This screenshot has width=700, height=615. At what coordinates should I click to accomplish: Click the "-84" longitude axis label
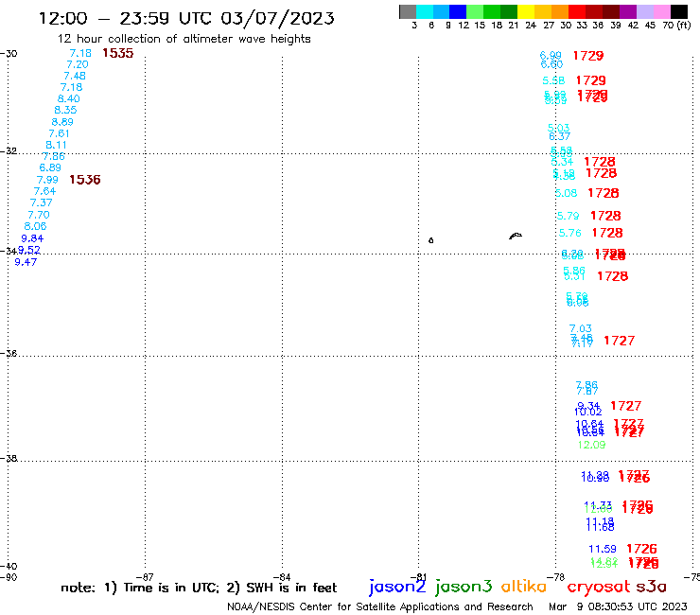coord(282,577)
